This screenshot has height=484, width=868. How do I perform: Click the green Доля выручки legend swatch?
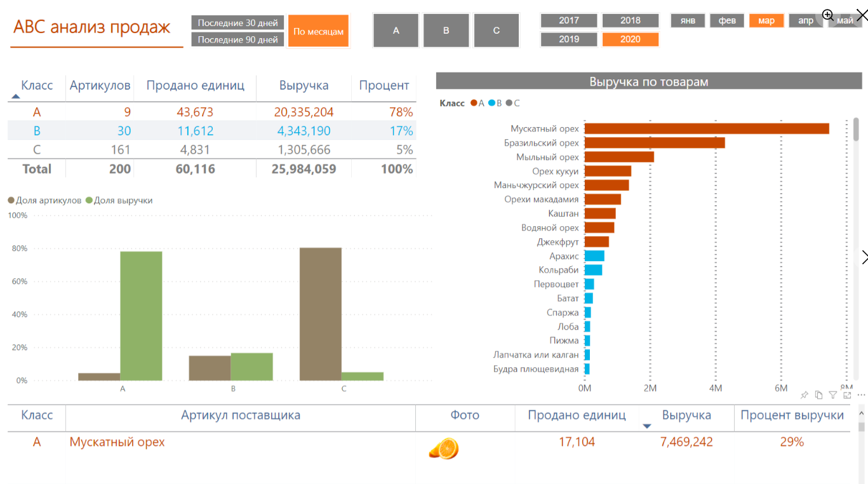tap(90, 201)
